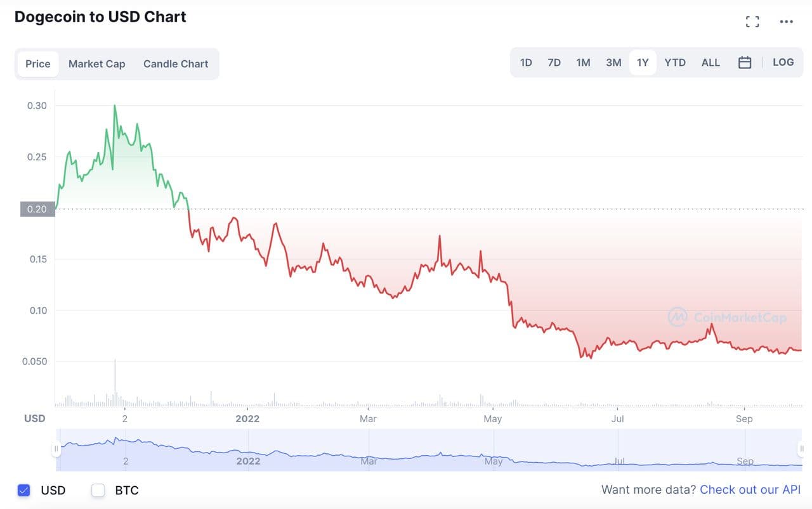Toggle LOG scale on the chart
Image resolution: width=812 pixels, height=509 pixels.
(x=783, y=62)
